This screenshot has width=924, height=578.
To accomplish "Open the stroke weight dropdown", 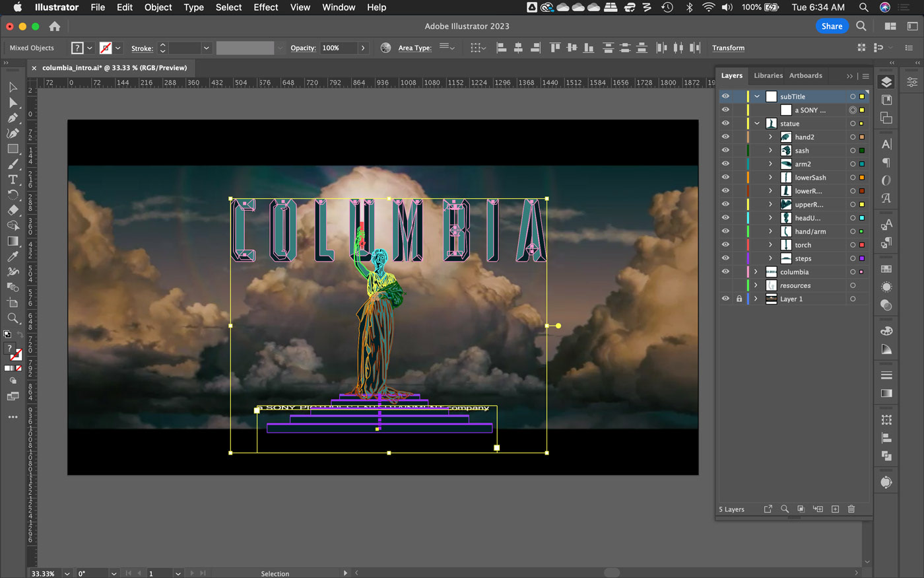I will tap(206, 48).
